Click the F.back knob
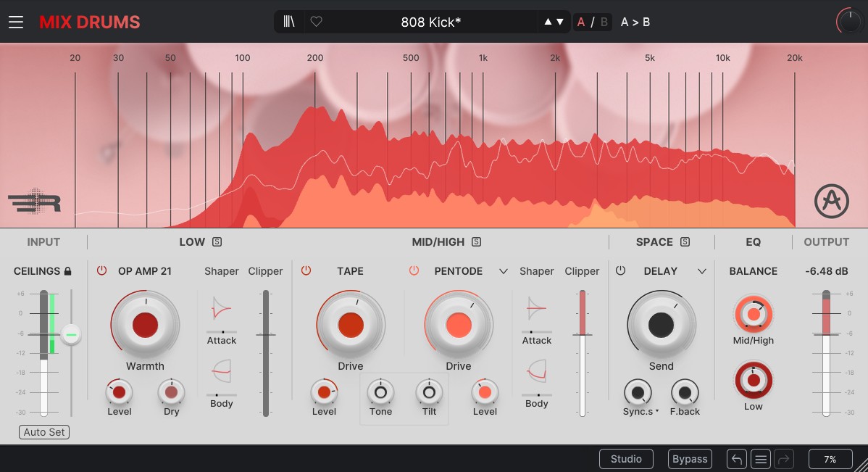 point(685,393)
